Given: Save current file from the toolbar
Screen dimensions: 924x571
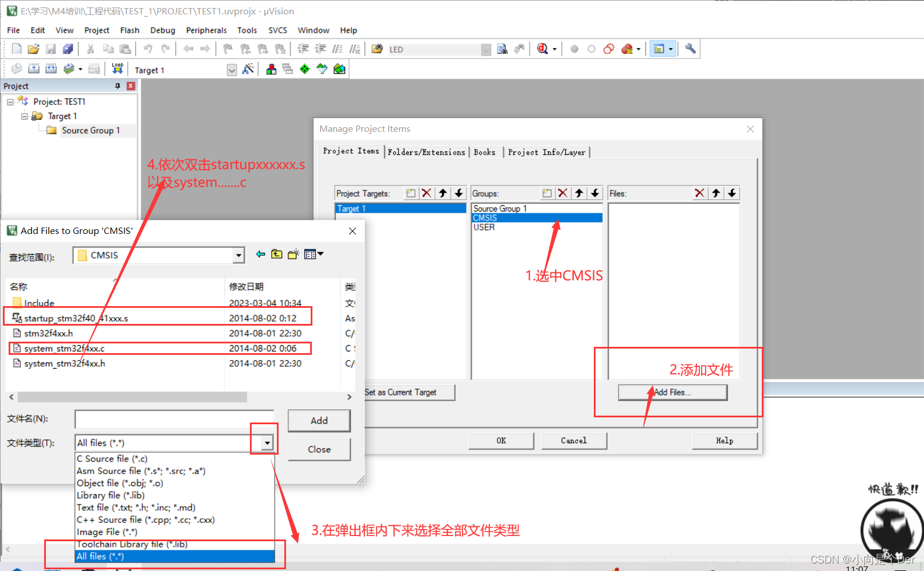Looking at the screenshot, I should (51, 49).
